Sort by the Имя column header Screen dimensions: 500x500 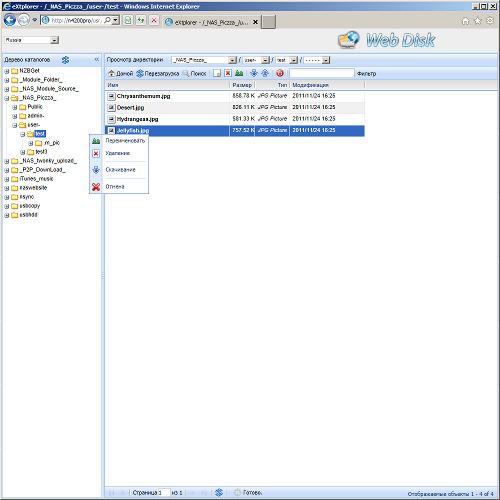168,85
